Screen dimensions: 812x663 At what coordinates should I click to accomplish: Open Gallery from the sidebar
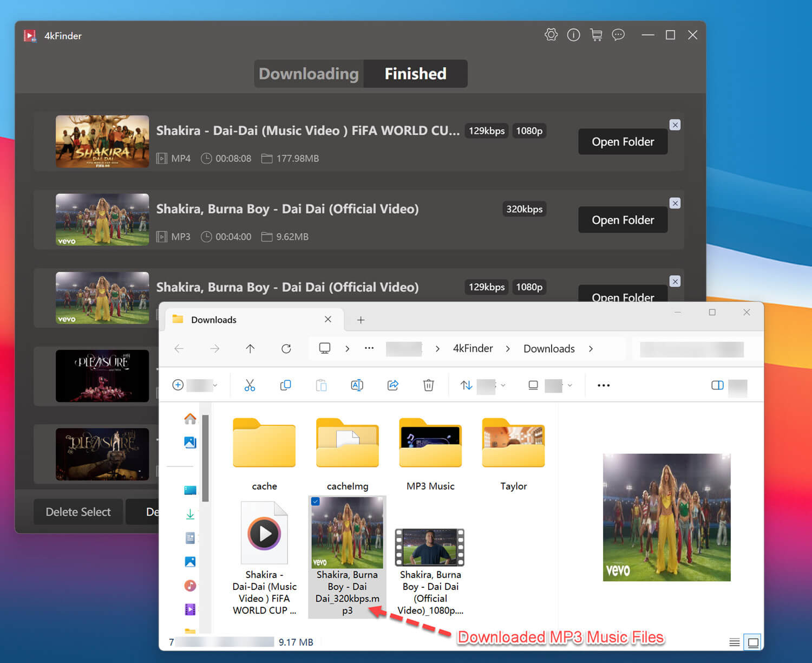click(190, 443)
